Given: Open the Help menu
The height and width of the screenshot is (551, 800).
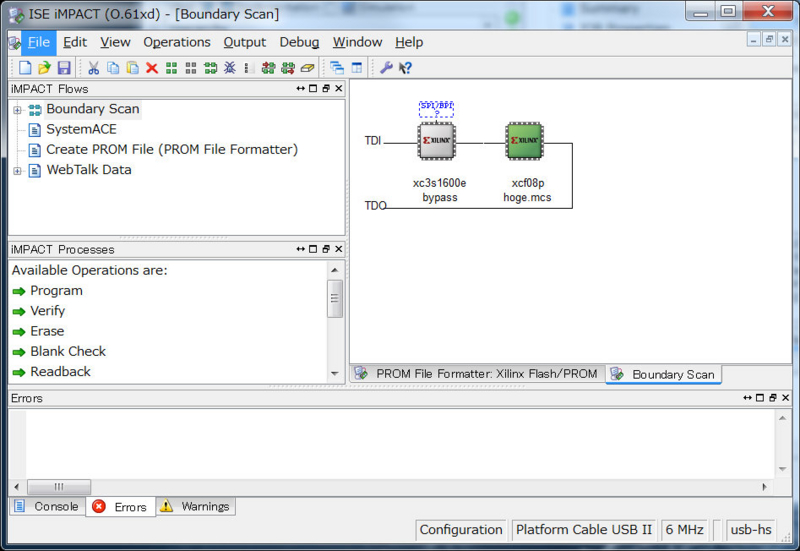Looking at the screenshot, I should point(409,42).
